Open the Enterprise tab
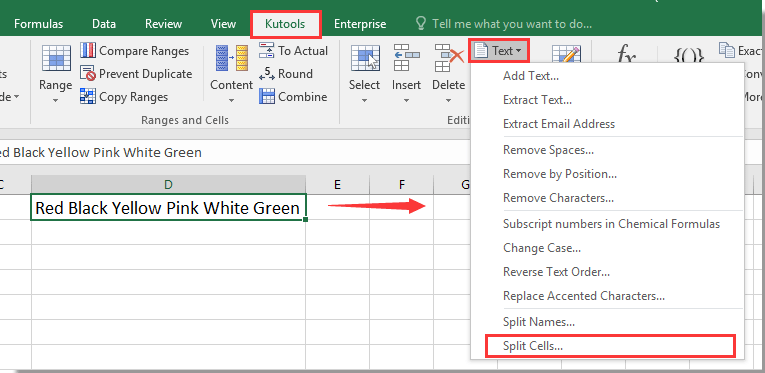This screenshot has height=373, width=765. (360, 24)
